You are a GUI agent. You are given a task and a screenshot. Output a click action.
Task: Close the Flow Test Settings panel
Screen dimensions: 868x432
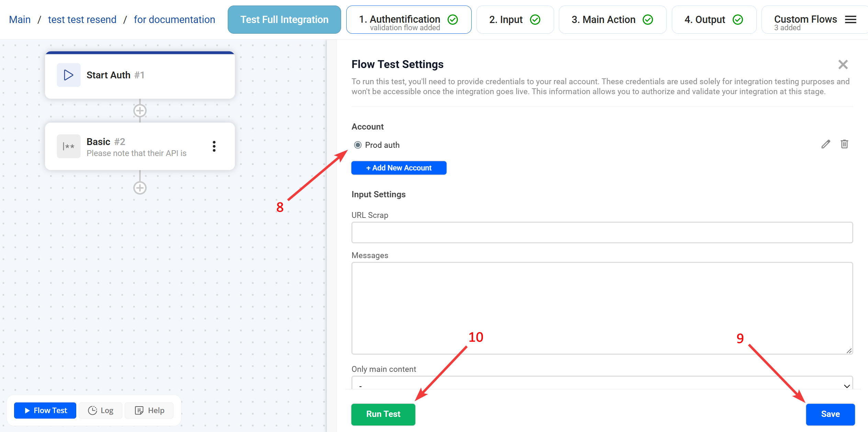tap(843, 64)
